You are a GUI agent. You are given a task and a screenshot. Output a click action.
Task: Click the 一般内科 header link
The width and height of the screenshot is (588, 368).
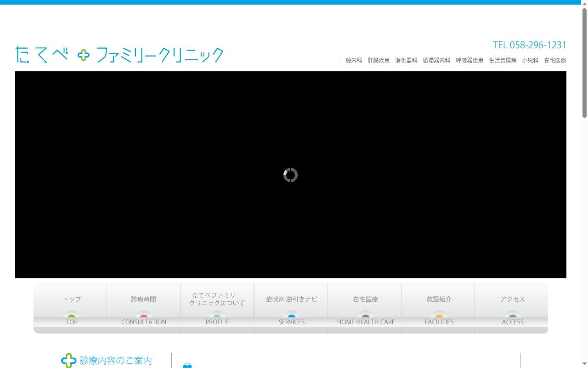pos(351,60)
